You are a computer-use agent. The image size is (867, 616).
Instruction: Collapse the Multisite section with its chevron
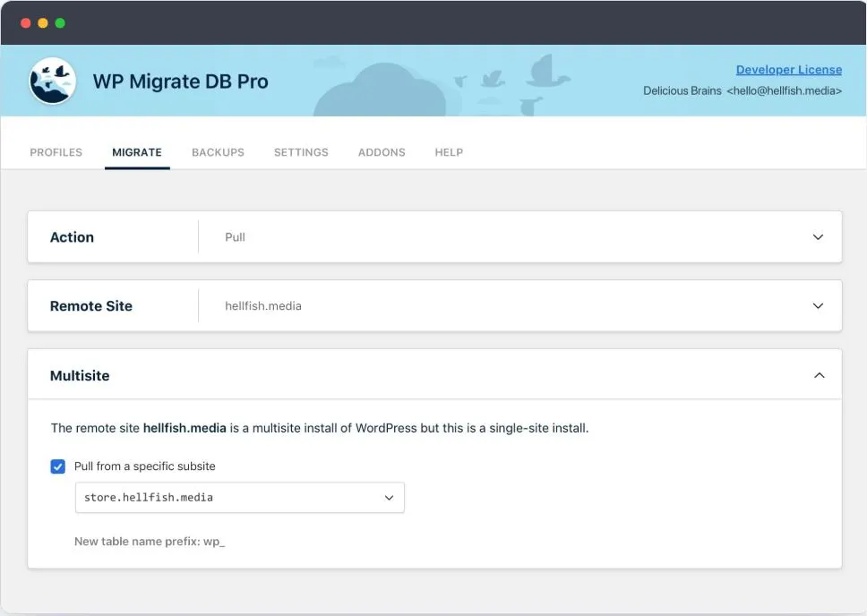(818, 375)
